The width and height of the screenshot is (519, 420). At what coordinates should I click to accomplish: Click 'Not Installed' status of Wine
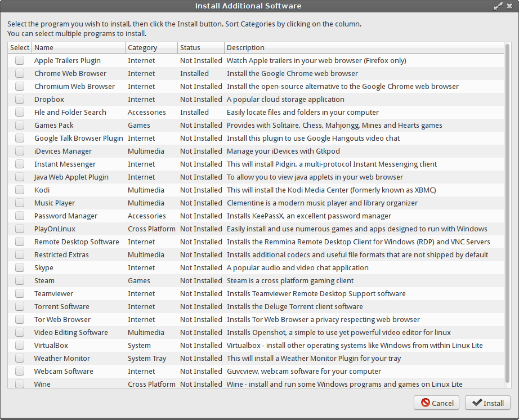click(x=201, y=385)
